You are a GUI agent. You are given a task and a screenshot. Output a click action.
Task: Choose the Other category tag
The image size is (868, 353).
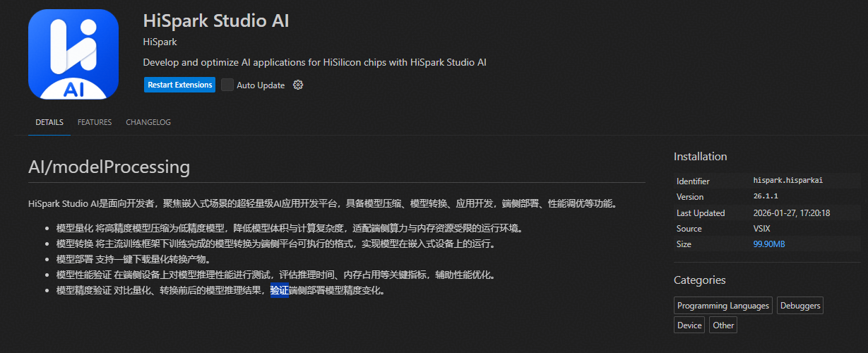[723, 325]
